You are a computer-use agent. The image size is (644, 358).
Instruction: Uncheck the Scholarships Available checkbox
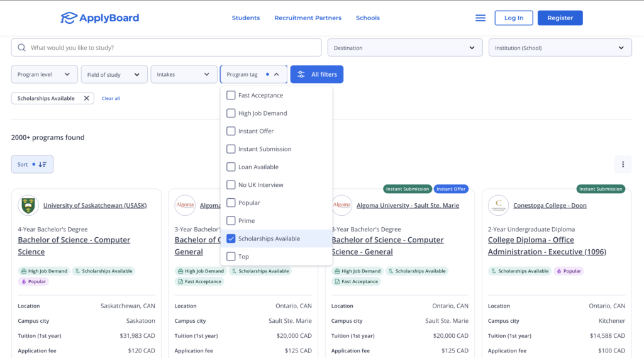(x=231, y=239)
